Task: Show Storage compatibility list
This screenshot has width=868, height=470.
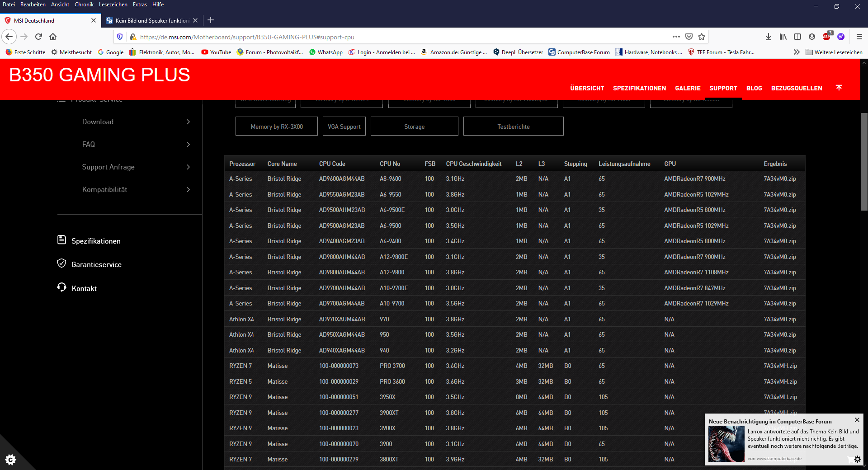Action: click(x=415, y=126)
